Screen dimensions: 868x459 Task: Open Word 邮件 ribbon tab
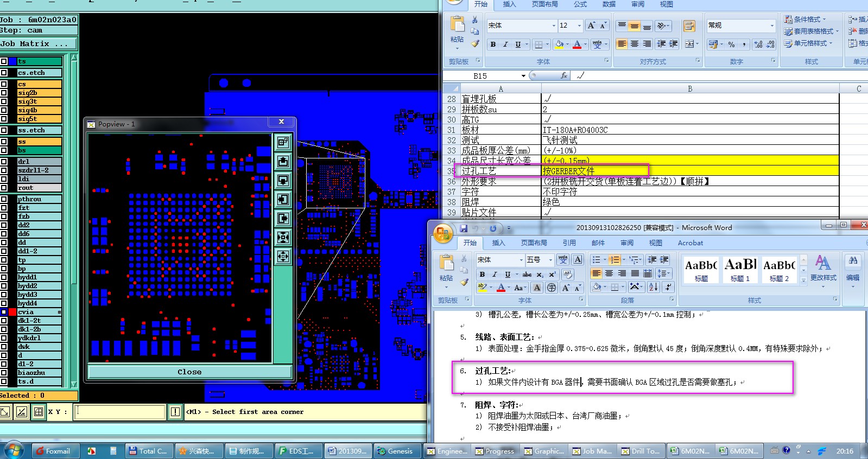coord(598,243)
